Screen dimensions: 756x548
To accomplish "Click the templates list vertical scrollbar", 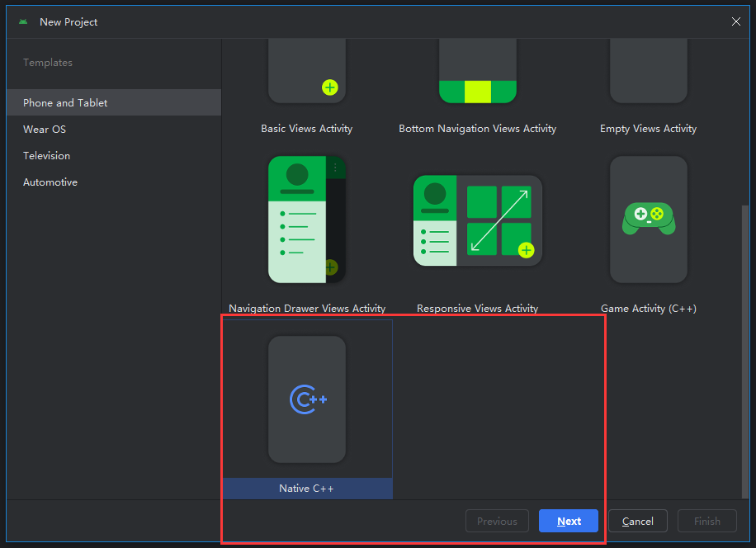I will pyautogui.click(x=746, y=347).
